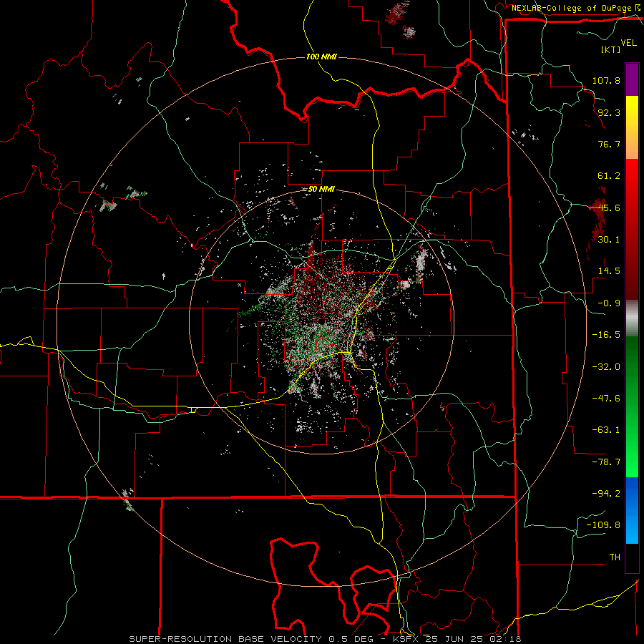644x644 pixels.
Task: Select the VEL legend title
Action: (x=628, y=43)
